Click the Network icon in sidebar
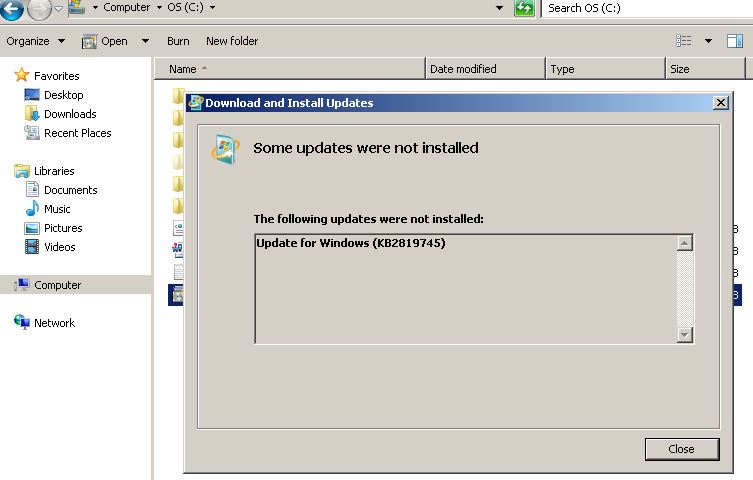This screenshot has width=753, height=480. coord(22,322)
